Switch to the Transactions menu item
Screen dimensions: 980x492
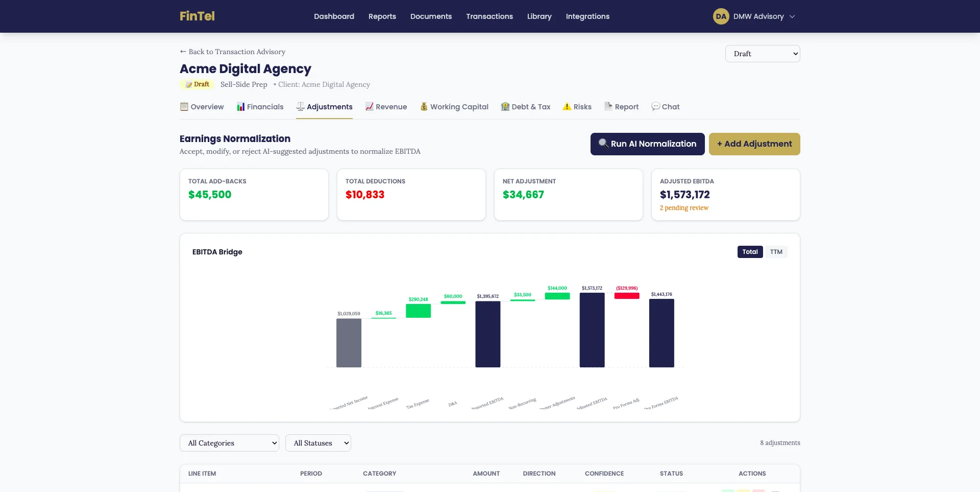(x=489, y=16)
